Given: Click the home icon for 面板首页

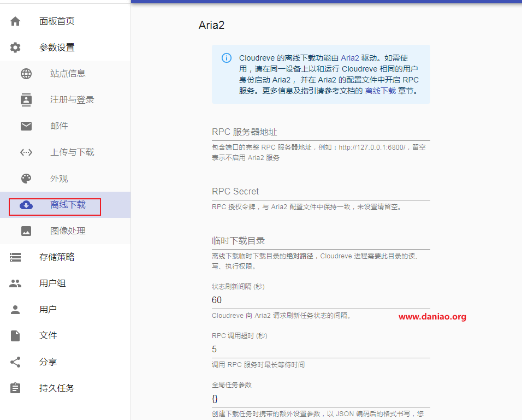Looking at the screenshot, I should coord(15,21).
